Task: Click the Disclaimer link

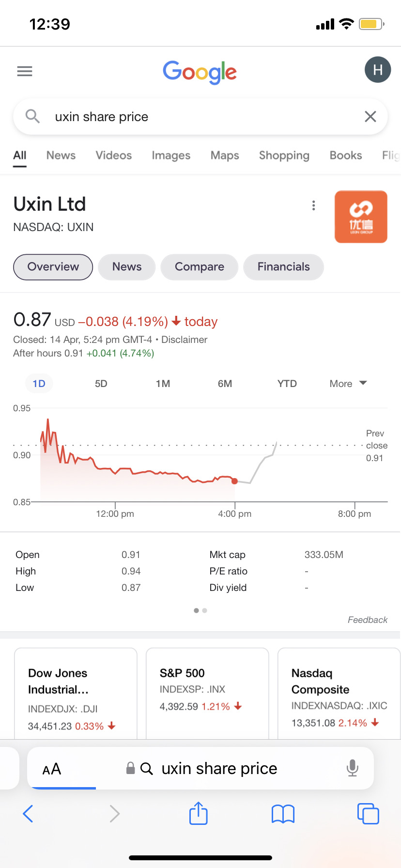Action: pyautogui.click(x=184, y=340)
